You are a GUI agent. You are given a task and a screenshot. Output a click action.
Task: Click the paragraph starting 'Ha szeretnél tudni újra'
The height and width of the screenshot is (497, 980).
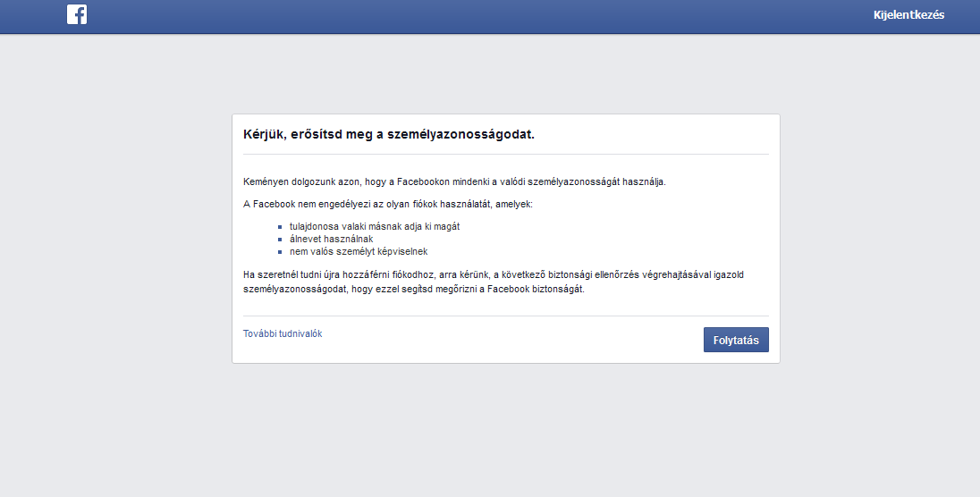[x=493, y=274]
